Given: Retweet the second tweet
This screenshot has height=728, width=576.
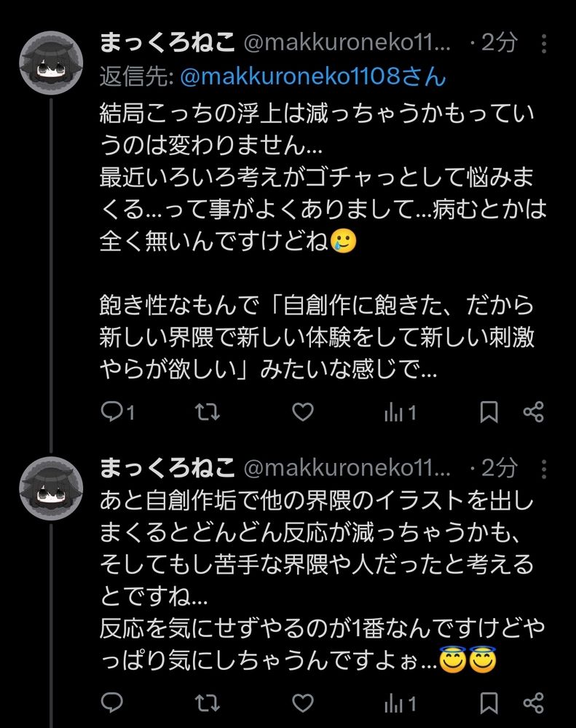Looking at the screenshot, I should click(208, 703).
